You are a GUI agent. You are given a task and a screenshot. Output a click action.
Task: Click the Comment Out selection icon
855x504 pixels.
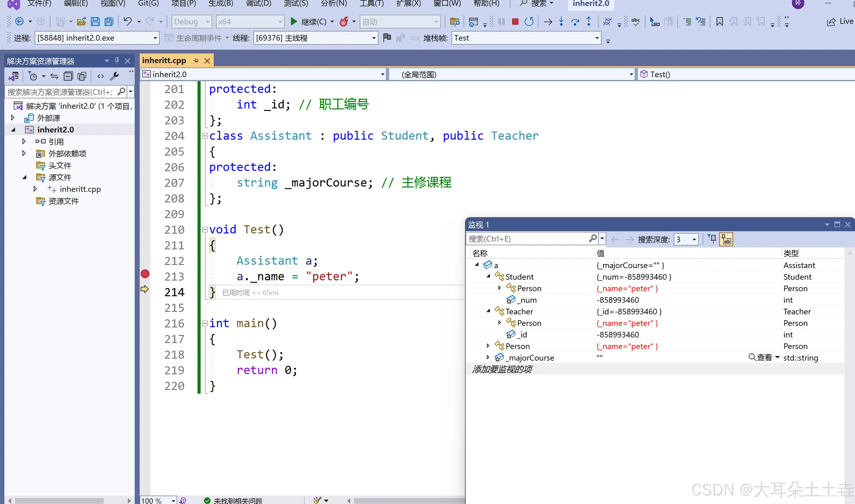coord(687,22)
